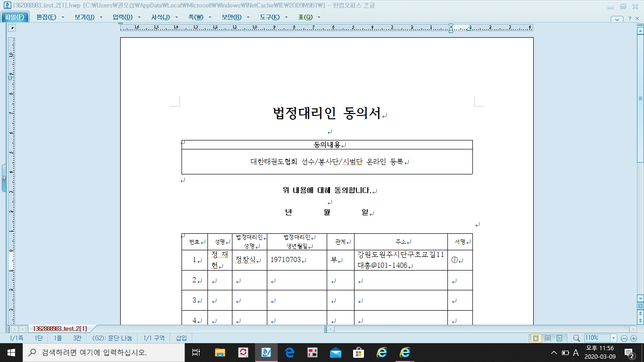Expand the left side panel handle
The image size is (644, 362).
click(x=4, y=178)
